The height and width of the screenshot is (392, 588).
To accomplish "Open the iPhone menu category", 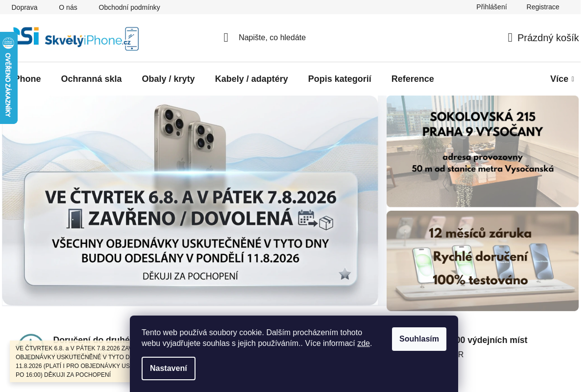I will (x=28, y=79).
